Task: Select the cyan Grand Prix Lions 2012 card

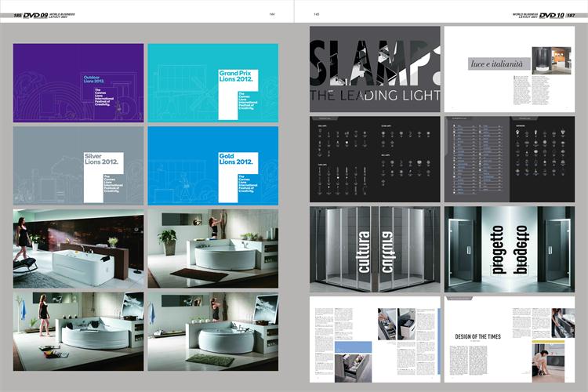Action: click(212, 83)
